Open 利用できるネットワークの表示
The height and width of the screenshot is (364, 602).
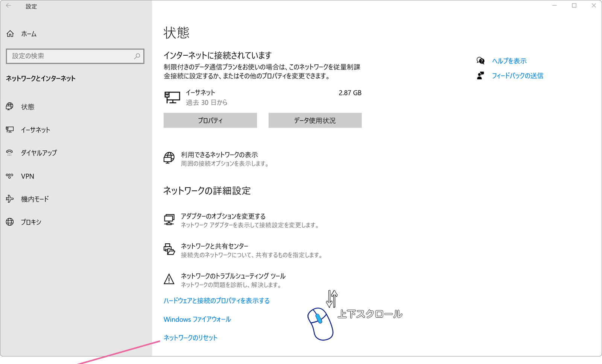219,155
